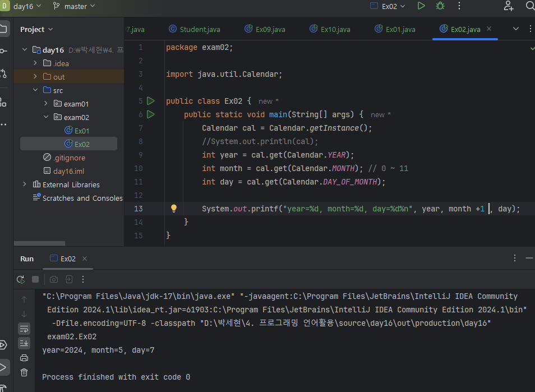Viewport: 535px width, 392px height.
Task: Open day16.iml file in tree
Action: tap(64, 171)
